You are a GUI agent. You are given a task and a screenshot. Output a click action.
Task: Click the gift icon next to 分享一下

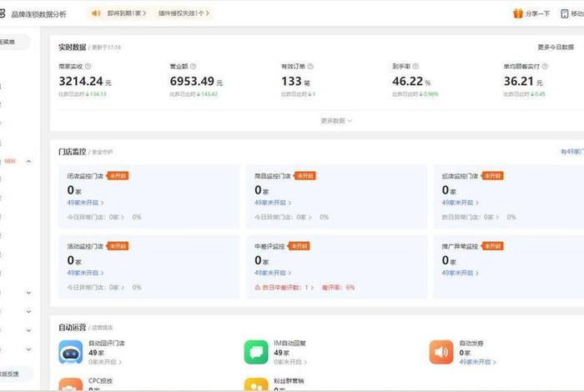coord(518,14)
